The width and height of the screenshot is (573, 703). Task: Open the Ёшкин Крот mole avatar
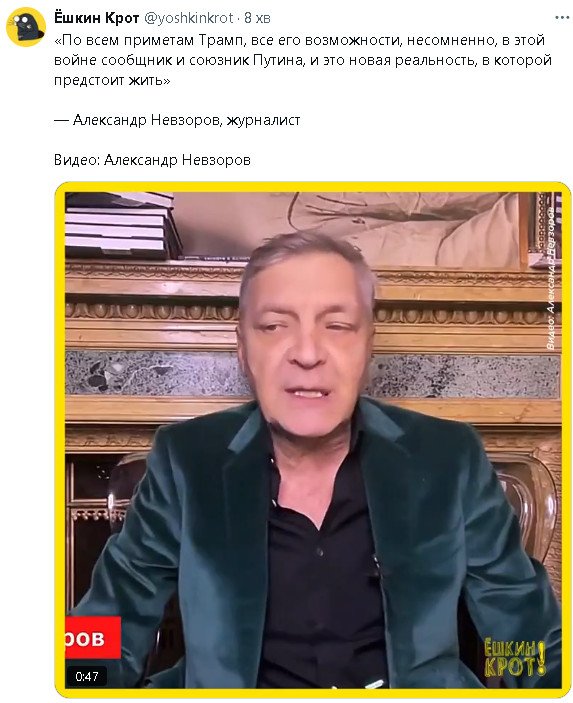26,27
